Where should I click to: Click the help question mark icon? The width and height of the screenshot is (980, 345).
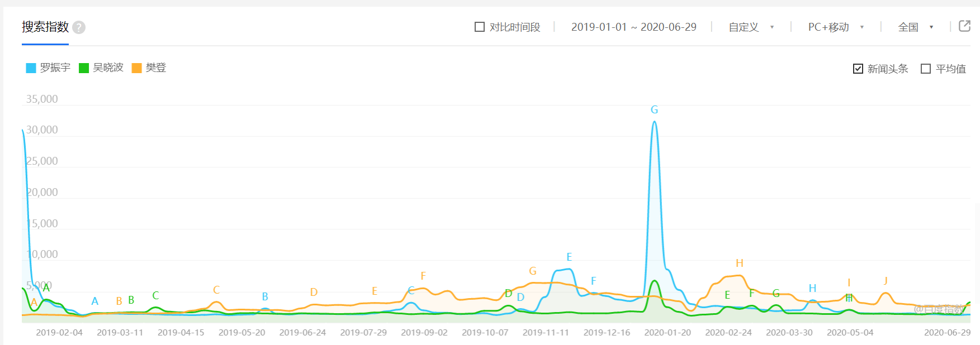pyautogui.click(x=79, y=27)
